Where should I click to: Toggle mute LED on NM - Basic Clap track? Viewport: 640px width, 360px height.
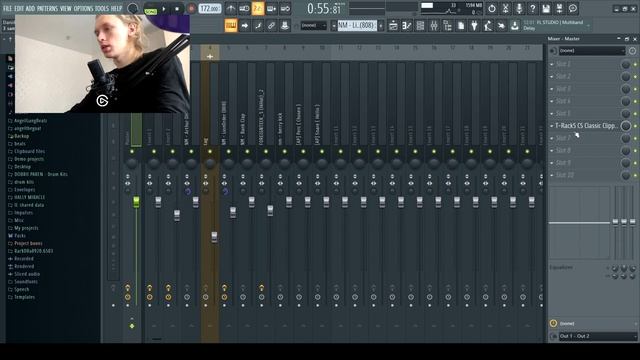point(247,151)
